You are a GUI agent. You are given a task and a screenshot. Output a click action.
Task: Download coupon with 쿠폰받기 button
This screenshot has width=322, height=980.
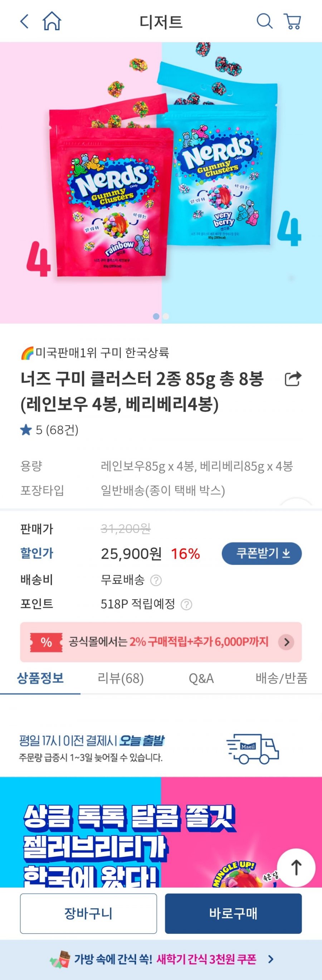(262, 553)
